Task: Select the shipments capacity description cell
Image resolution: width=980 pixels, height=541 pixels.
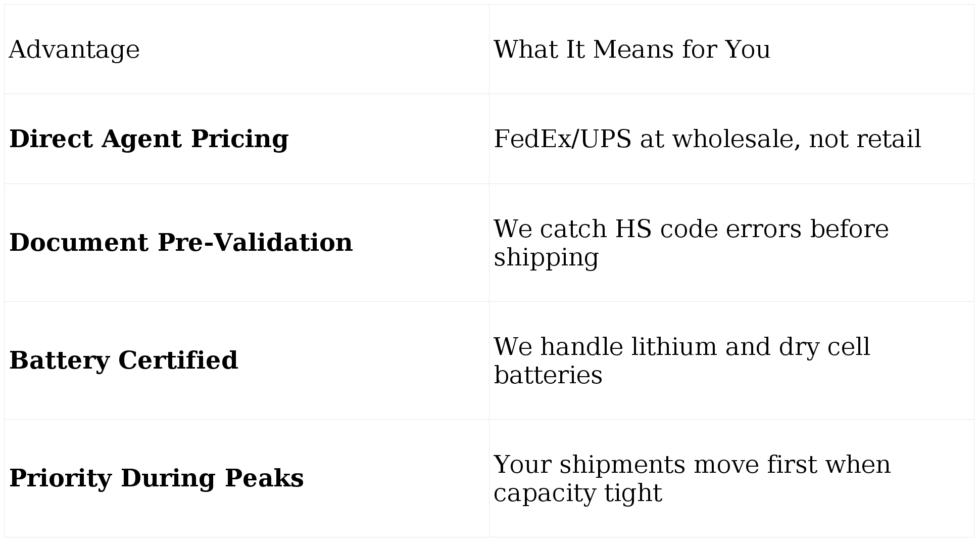Action: click(692, 478)
